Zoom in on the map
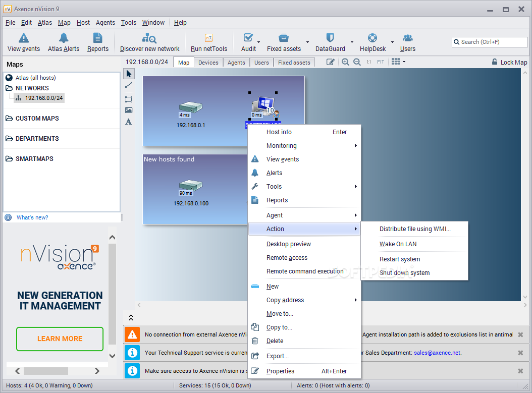 (x=345, y=62)
